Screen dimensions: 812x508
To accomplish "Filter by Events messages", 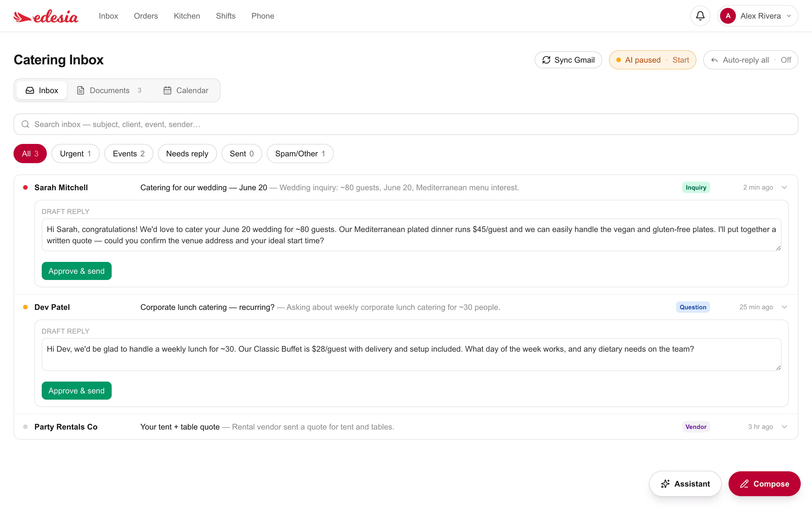I will click(x=129, y=154).
